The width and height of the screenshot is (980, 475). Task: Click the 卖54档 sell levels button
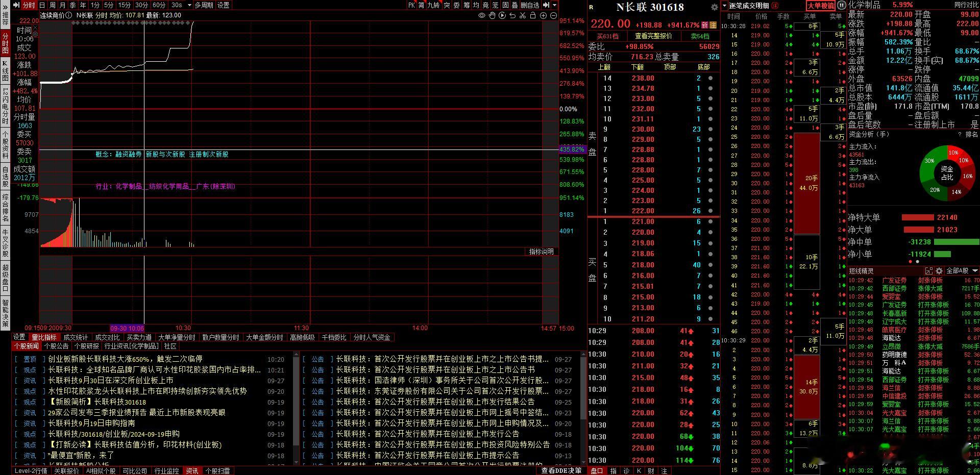click(x=700, y=36)
